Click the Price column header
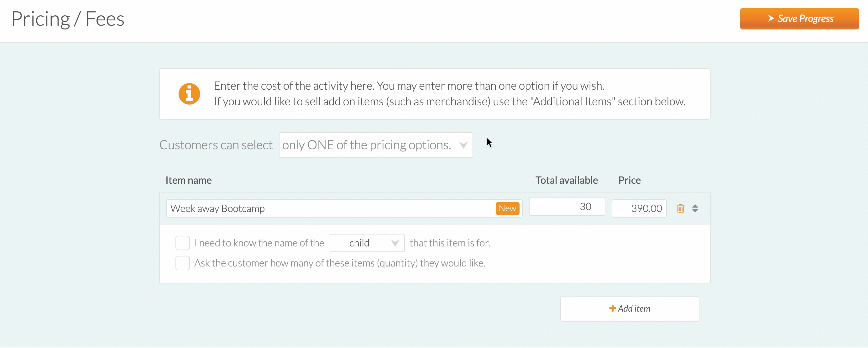The height and width of the screenshot is (348, 868). point(629,180)
